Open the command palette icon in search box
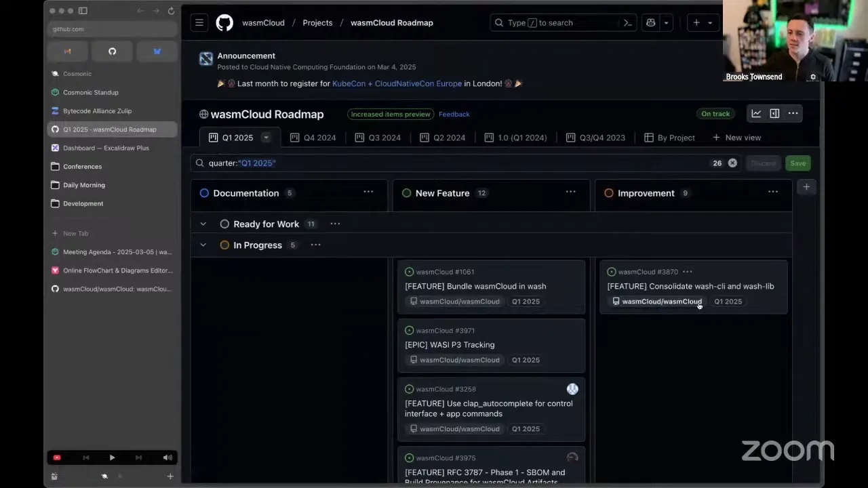868x488 pixels. (x=628, y=22)
